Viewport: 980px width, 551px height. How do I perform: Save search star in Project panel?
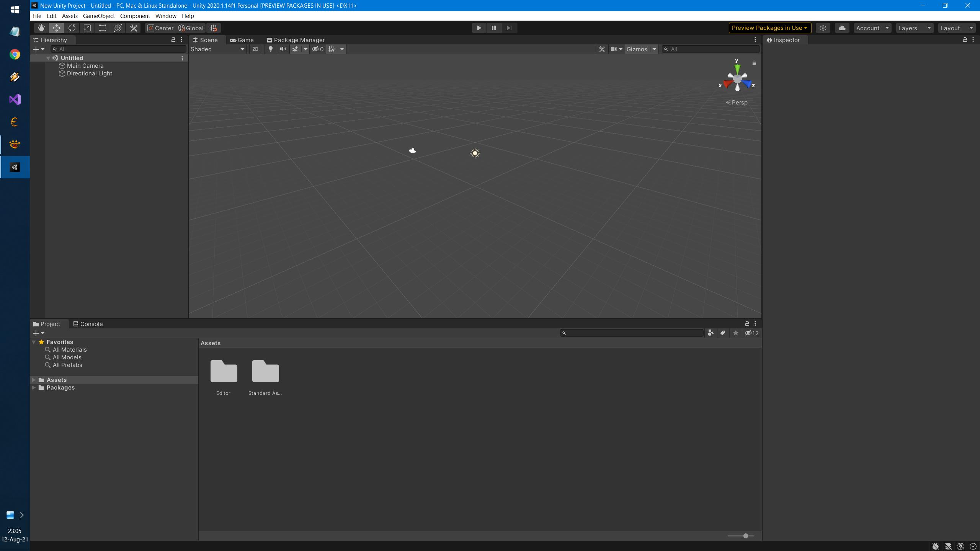(735, 333)
